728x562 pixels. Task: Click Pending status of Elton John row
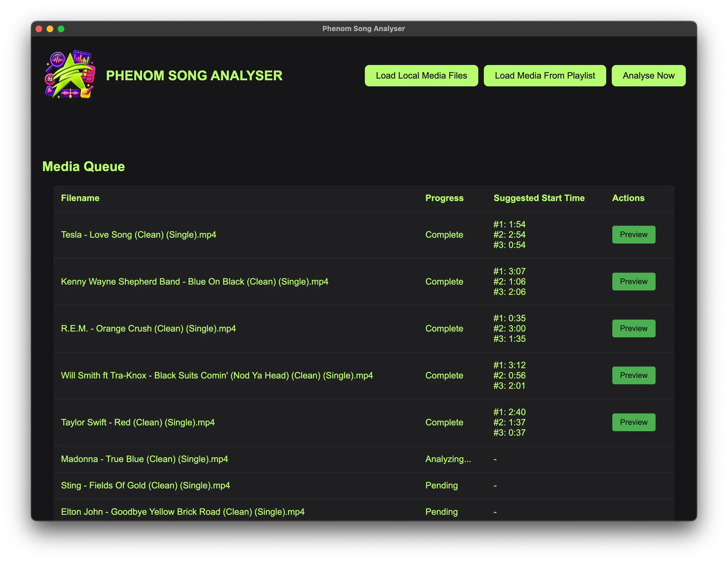coord(441,512)
